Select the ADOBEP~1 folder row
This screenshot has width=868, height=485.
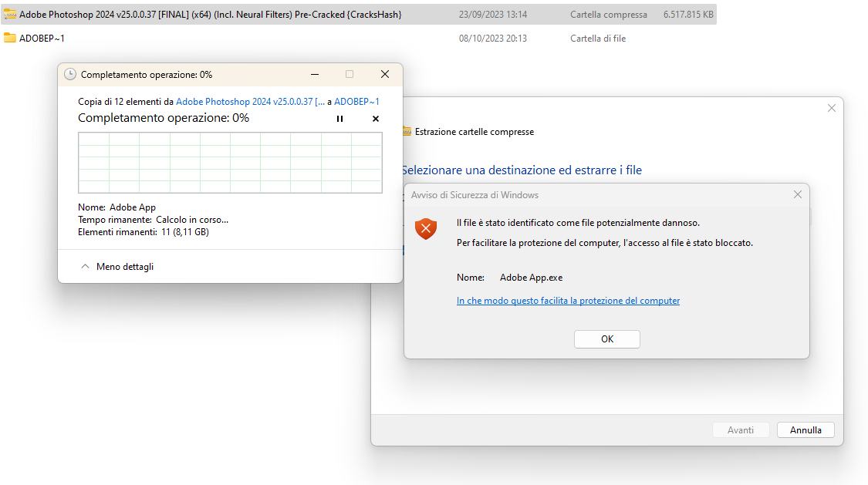[x=358, y=38]
